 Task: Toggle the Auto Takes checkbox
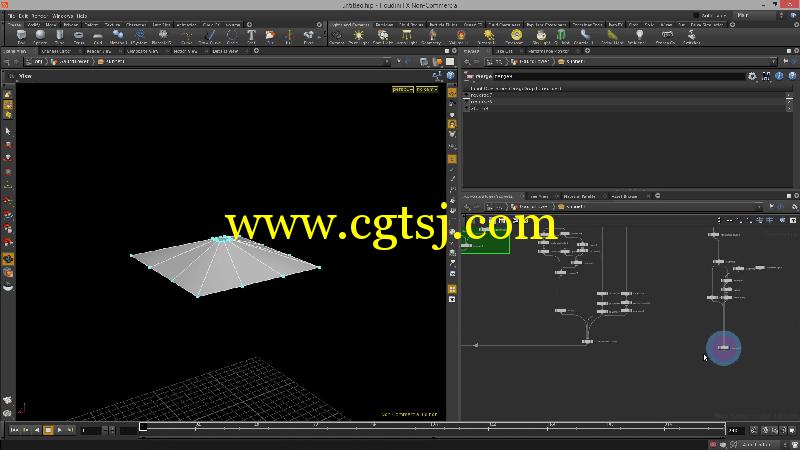[x=696, y=16]
